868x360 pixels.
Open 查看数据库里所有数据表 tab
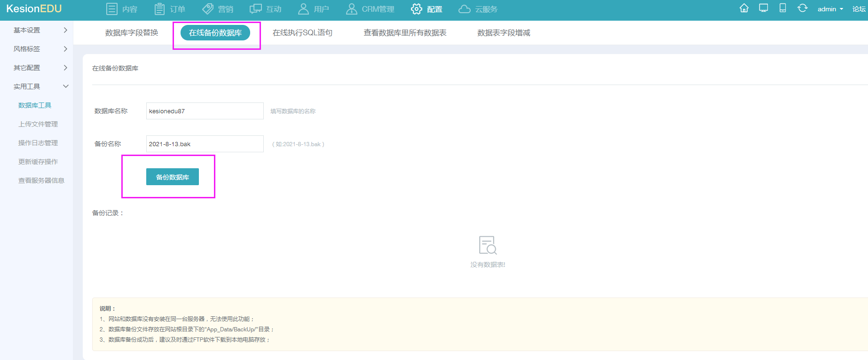405,33
